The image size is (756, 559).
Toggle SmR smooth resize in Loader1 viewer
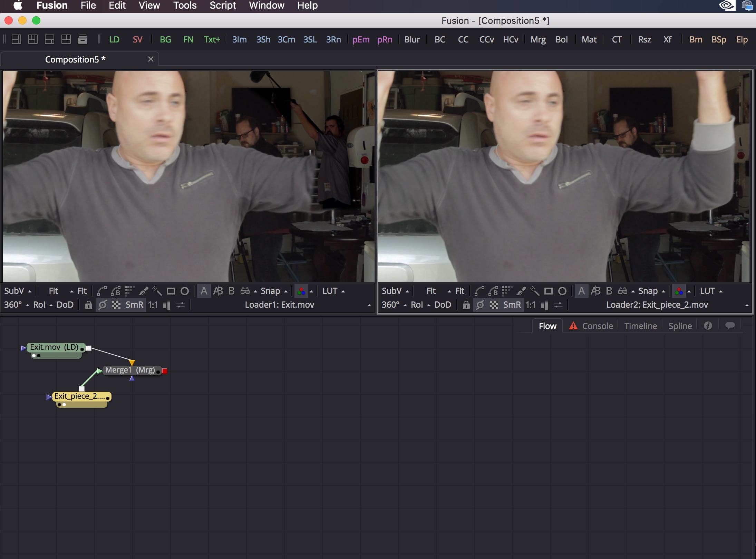tap(134, 305)
